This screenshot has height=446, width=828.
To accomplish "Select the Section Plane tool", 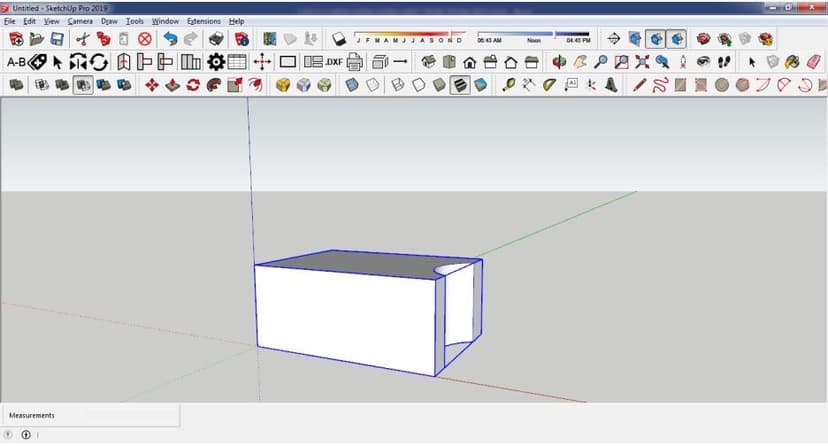I will coord(614,39).
